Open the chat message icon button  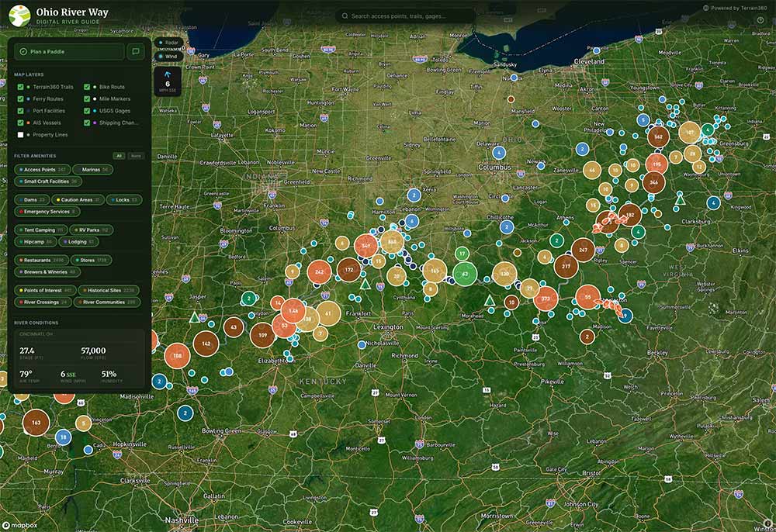tap(136, 51)
